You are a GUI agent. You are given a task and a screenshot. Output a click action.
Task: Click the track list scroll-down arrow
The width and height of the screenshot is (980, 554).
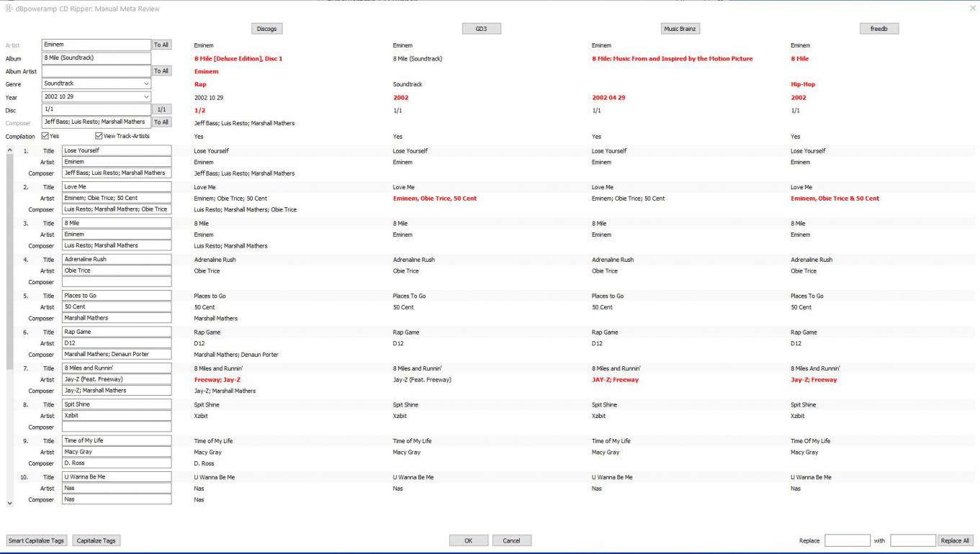9,504
